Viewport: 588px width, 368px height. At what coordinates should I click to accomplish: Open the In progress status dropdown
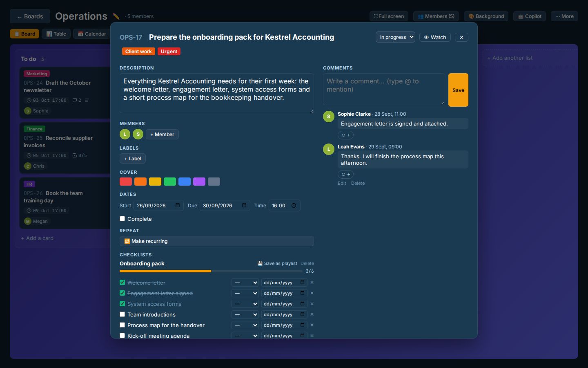tap(395, 37)
